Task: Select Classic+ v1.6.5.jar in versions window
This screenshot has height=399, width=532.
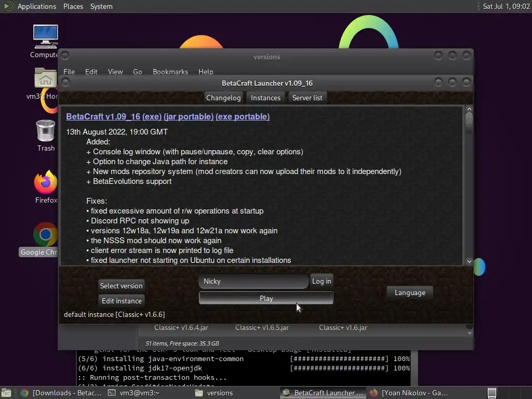Action: point(262,328)
